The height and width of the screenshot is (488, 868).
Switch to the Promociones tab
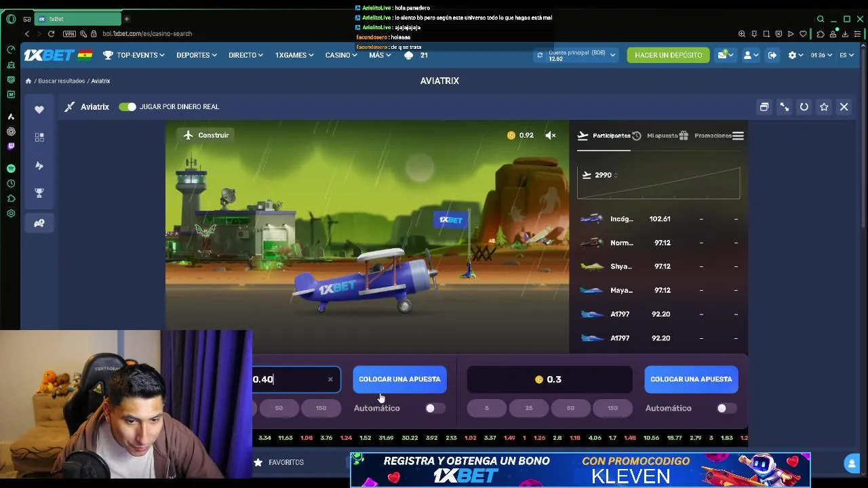[705, 136]
